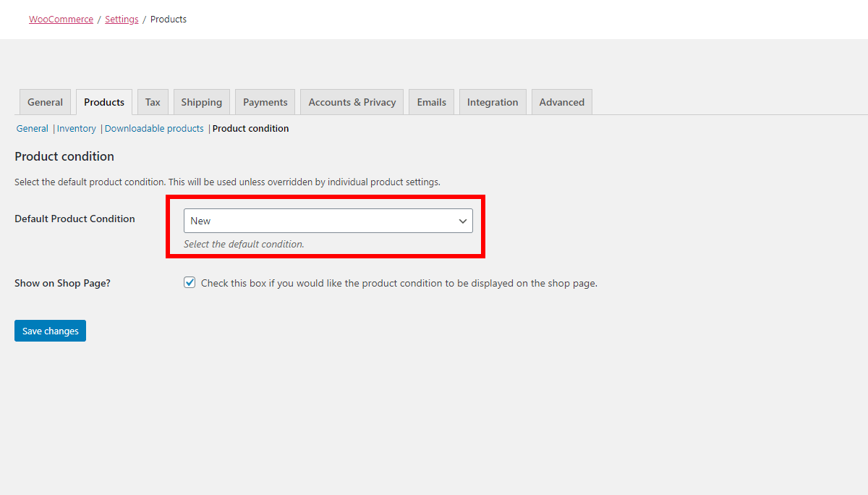
Task: Toggle display of product condition on shop page
Action: 189,282
